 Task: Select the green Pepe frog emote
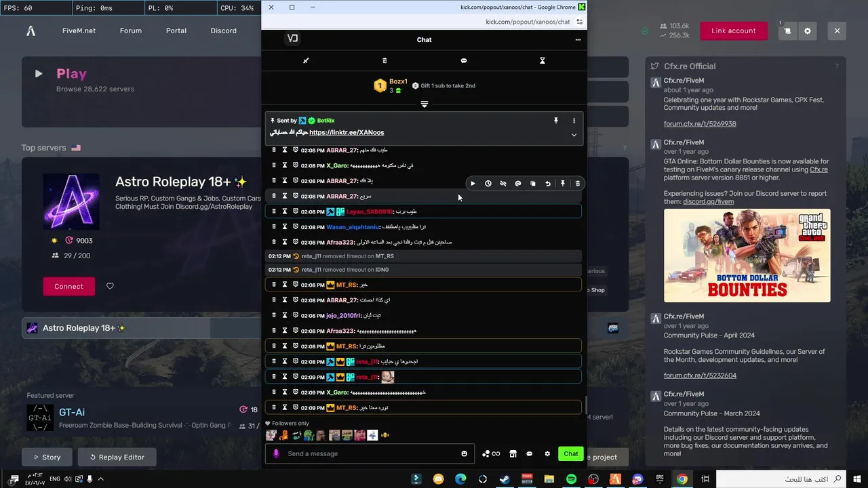pyautogui.click(x=309, y=435)
